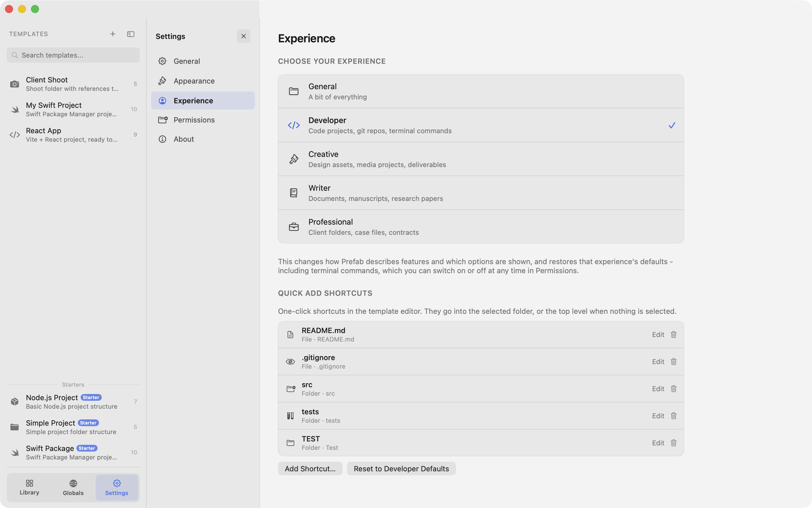Edit the README.md shortcut
Screen dimensions: 812x508
tap(658, 335)
